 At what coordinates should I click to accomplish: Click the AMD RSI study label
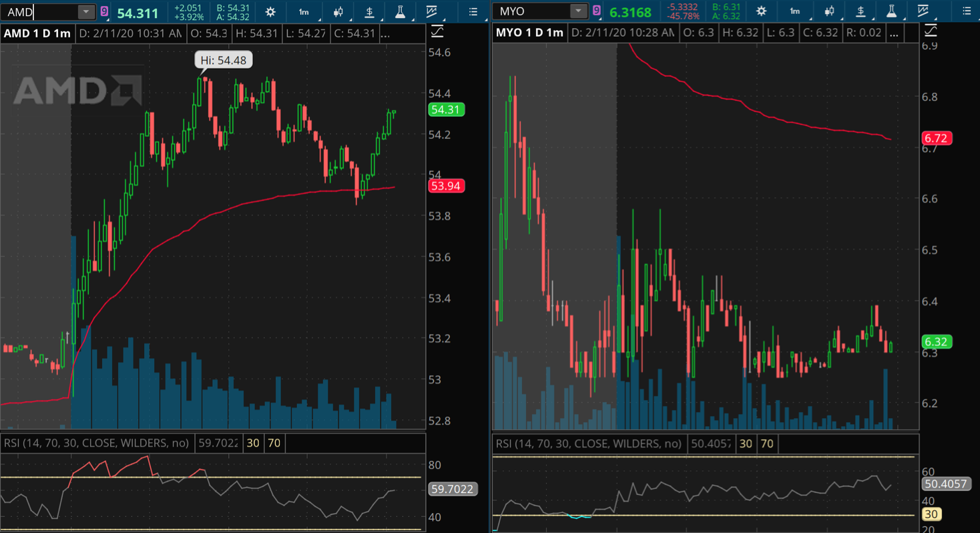pos(97,443)
